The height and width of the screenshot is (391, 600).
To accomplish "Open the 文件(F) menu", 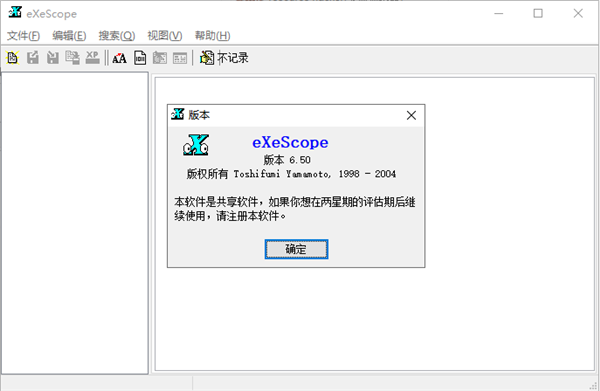I will [23, 36].
